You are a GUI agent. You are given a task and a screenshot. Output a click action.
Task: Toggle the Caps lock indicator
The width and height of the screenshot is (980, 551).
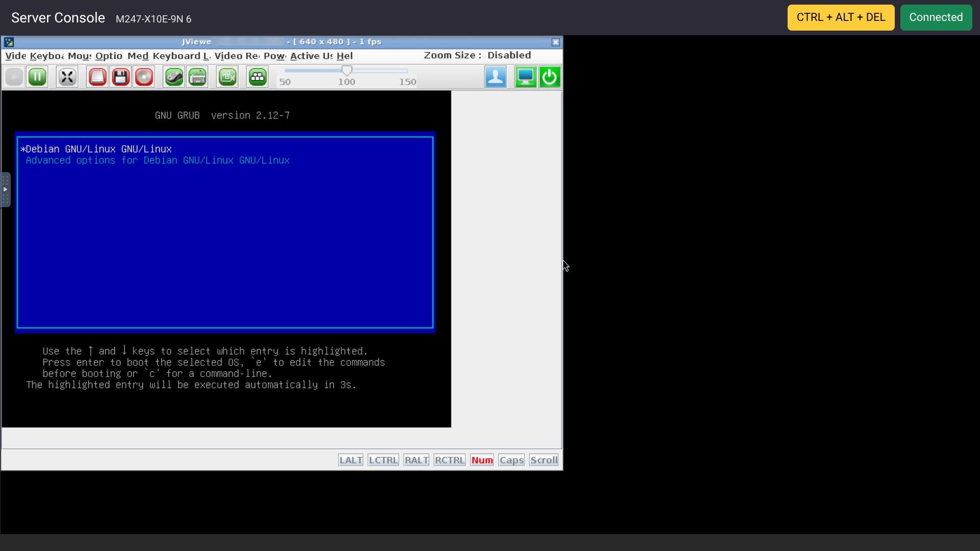coord(511,460)
